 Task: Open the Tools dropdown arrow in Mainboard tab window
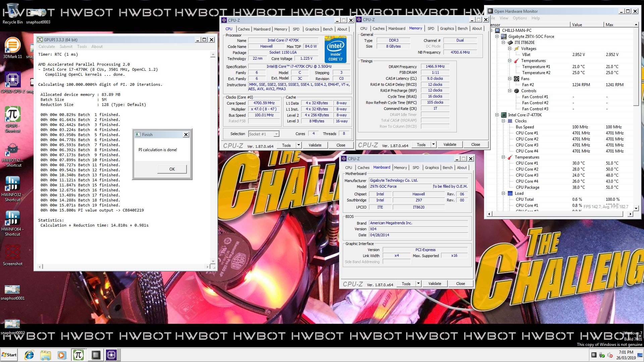pos(418,284)
